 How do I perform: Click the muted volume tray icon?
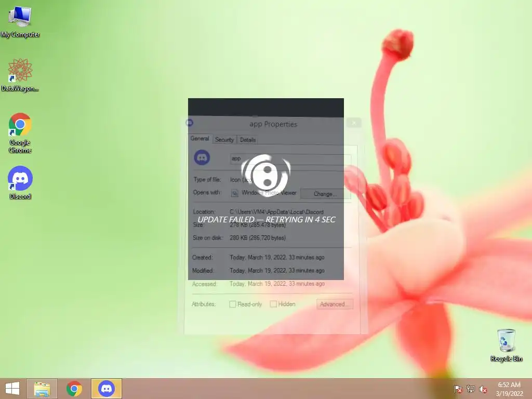pos(483,389)
